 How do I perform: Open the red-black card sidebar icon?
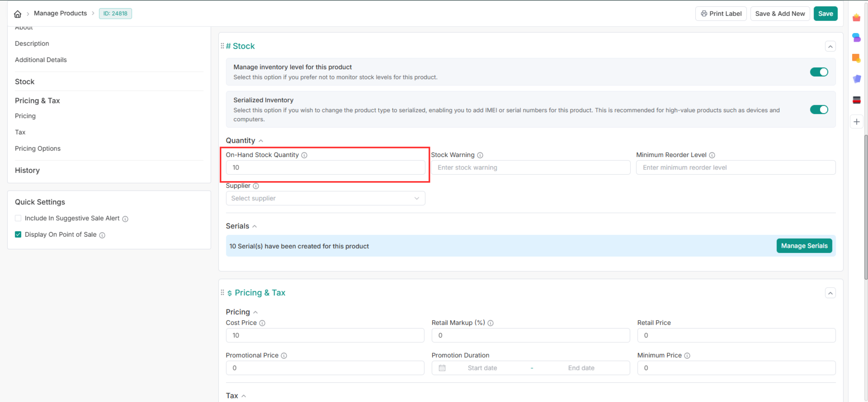pos(856,100)
